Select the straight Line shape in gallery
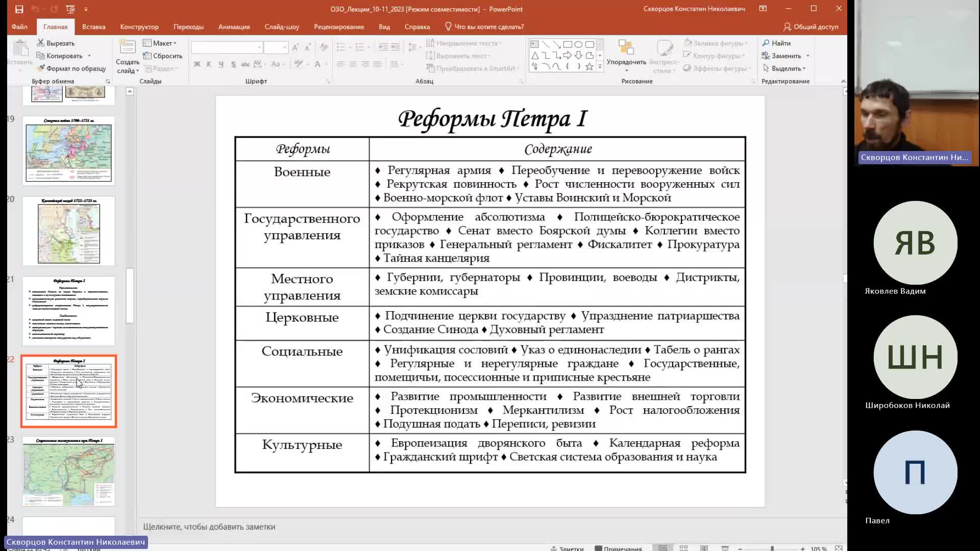 [x=545, y=44]
